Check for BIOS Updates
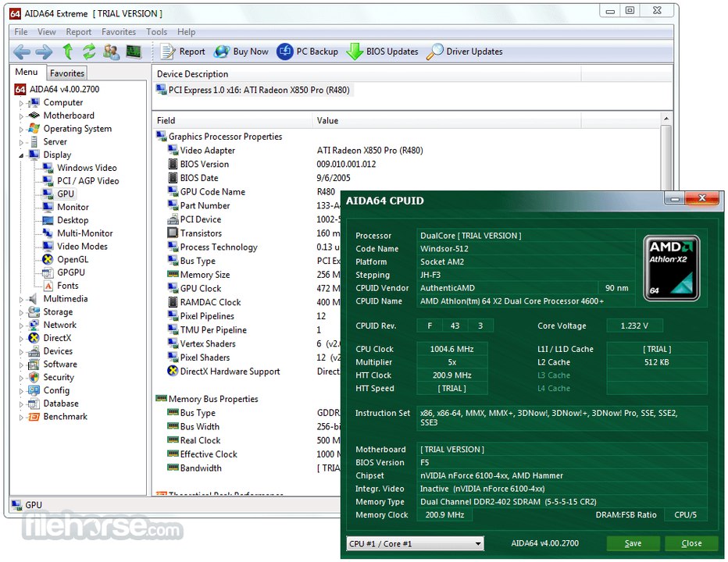 pyautogui.click(x=382, y=52)
